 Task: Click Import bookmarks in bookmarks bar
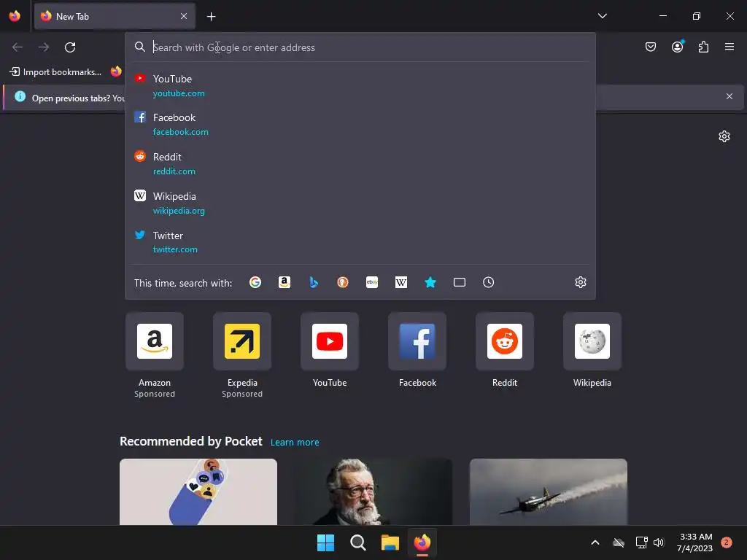click(x=55, y=72)
